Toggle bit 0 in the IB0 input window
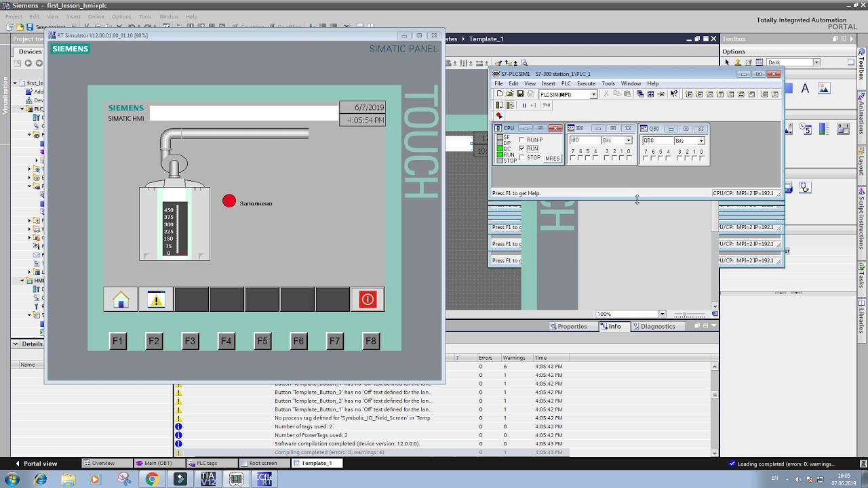The image size is (868, 488). pyautogui.click(x=629, y=157)
